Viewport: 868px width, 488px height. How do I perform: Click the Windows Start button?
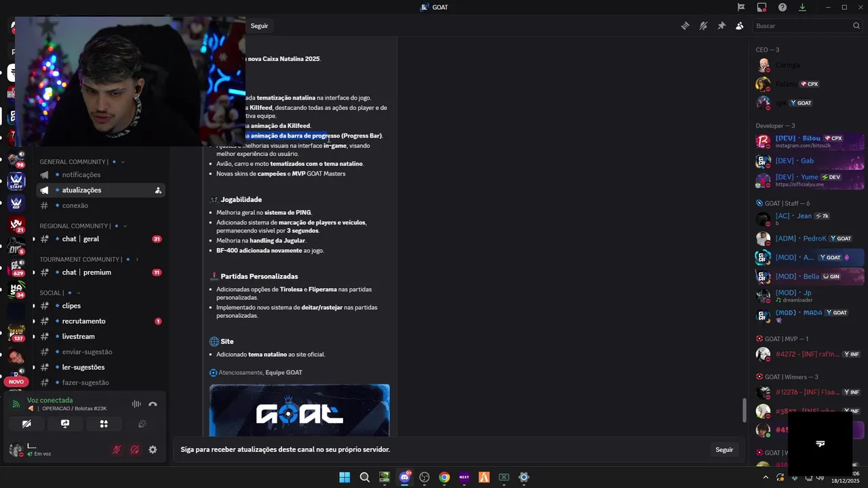tap(344, 477)
